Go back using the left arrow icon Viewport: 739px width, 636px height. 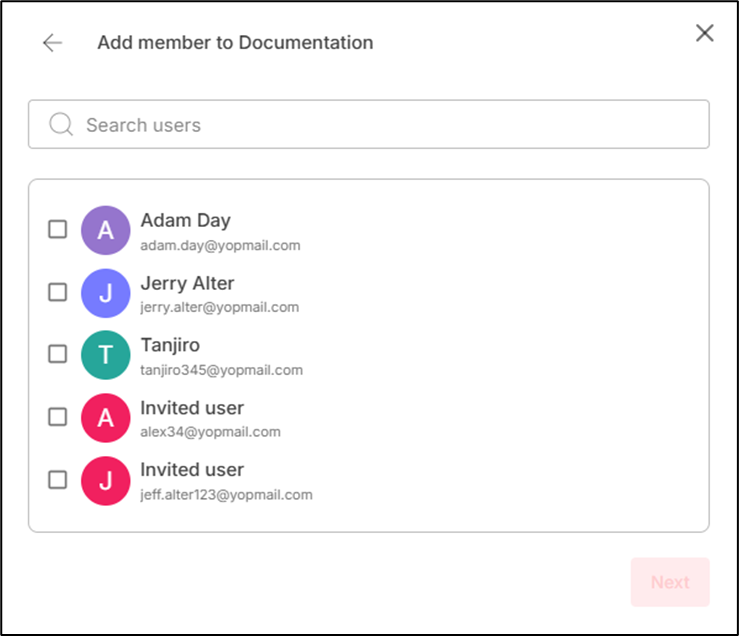point(52,43)
